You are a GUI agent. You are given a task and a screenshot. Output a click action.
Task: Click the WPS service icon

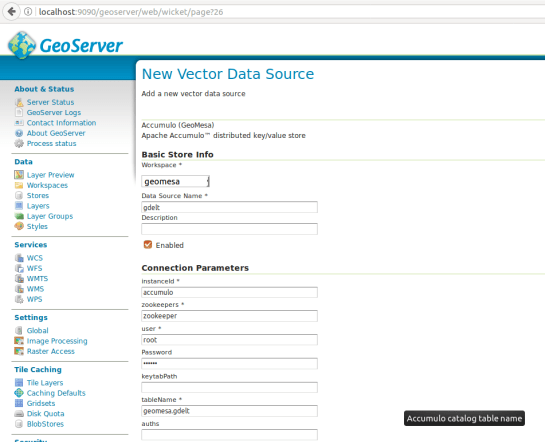point(19,299)
